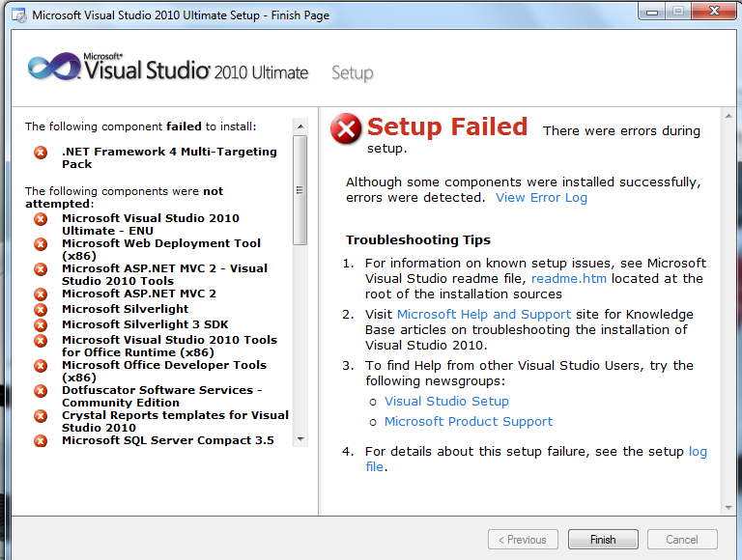This screenshot has width=742, height=560.
Task: Click the Visual Studio infinity logo
Action: (x=54, y=68)
